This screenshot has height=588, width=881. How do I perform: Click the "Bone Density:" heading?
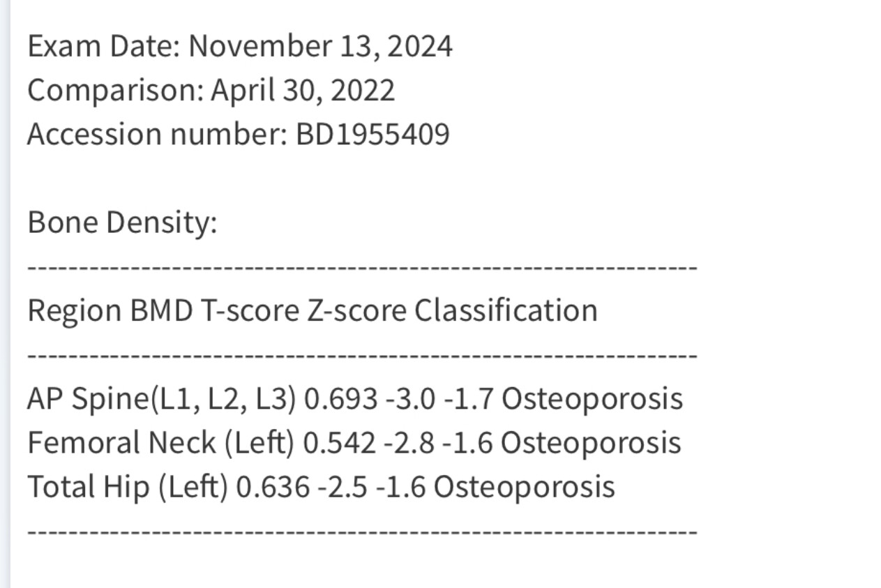point(122,223)
